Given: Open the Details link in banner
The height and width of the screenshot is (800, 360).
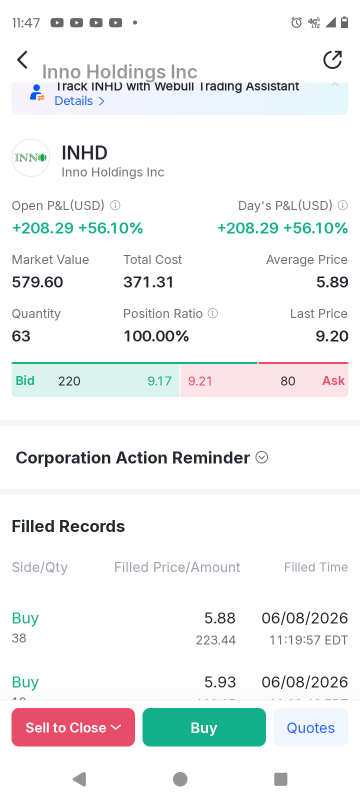Looking at the screenshot, I should [x=80, y=101].
